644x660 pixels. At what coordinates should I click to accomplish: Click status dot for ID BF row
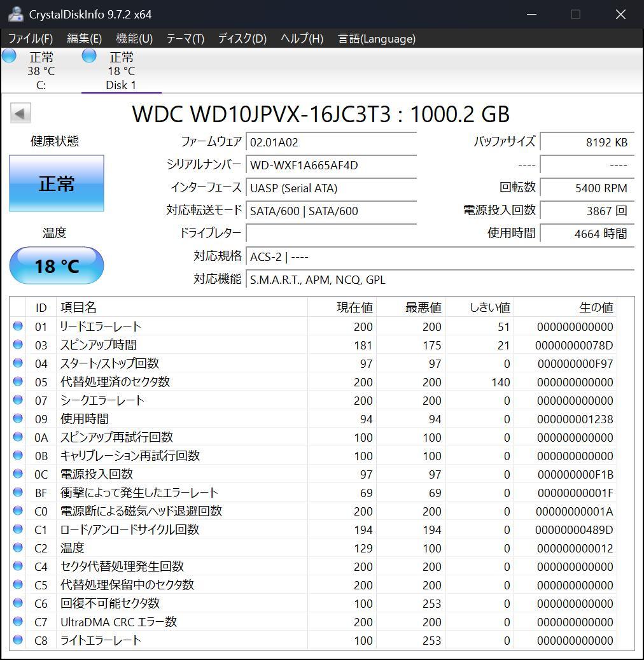tap(18, 492)
